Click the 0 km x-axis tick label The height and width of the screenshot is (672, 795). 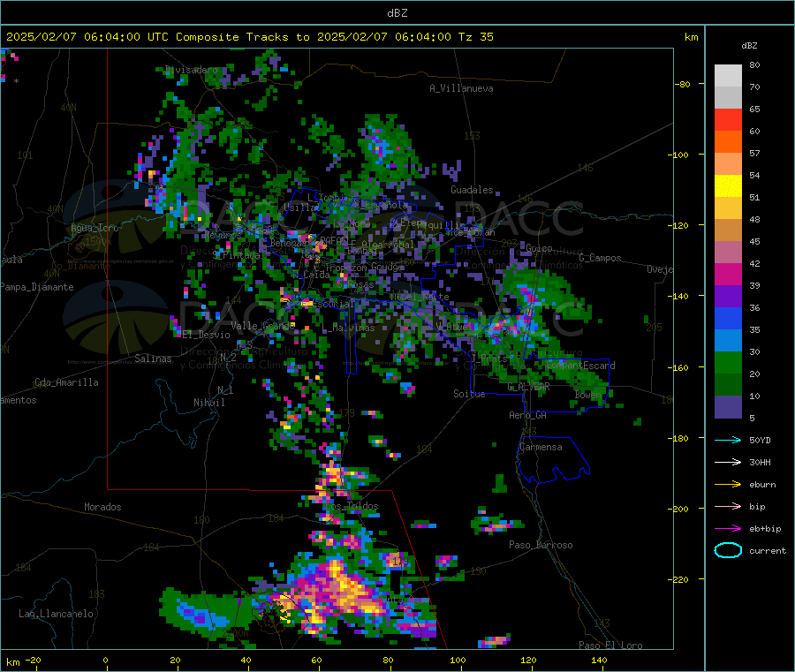[105, 660]
